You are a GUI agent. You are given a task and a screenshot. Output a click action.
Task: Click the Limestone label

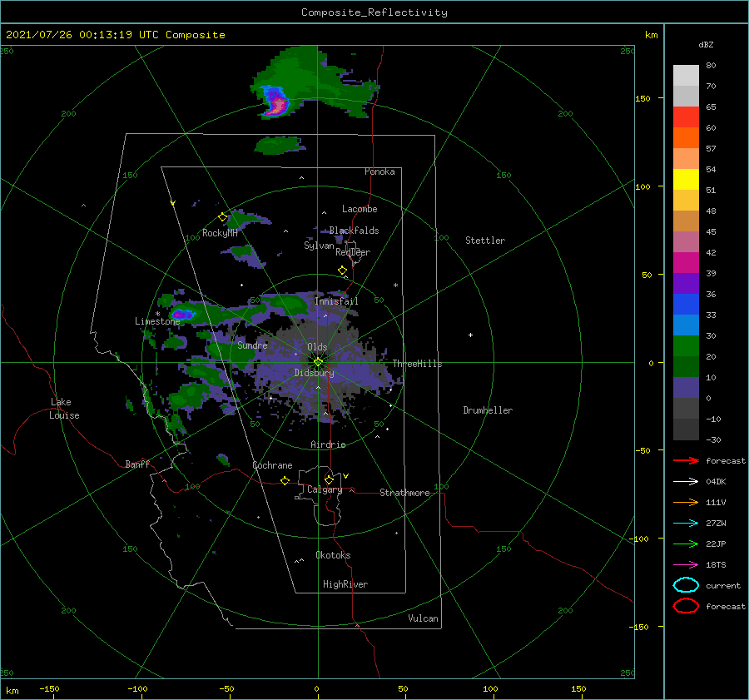pyautogui.click(x=157, y=321)
